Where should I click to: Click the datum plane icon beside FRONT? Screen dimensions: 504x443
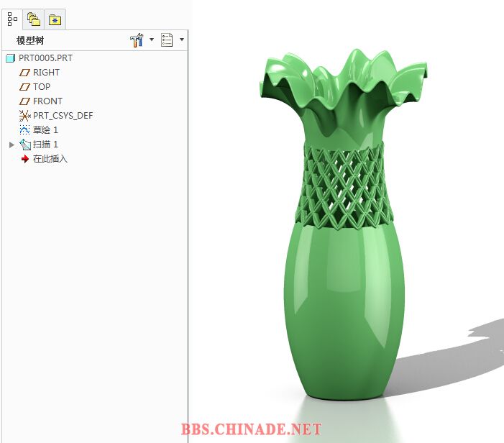[x=24, y=101]
